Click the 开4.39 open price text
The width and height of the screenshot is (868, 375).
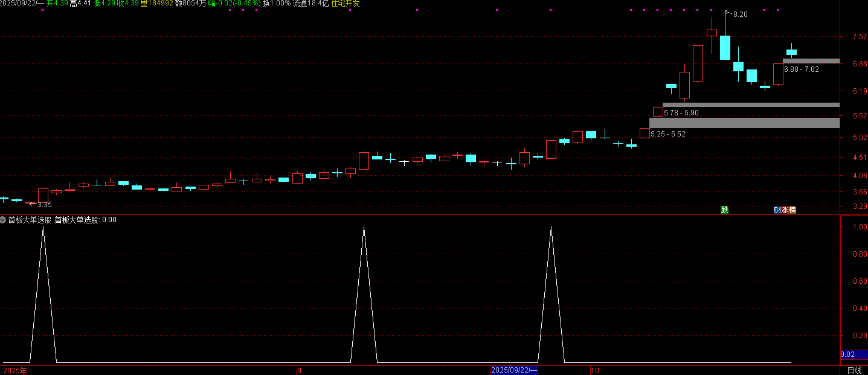[x=57, y=4]
